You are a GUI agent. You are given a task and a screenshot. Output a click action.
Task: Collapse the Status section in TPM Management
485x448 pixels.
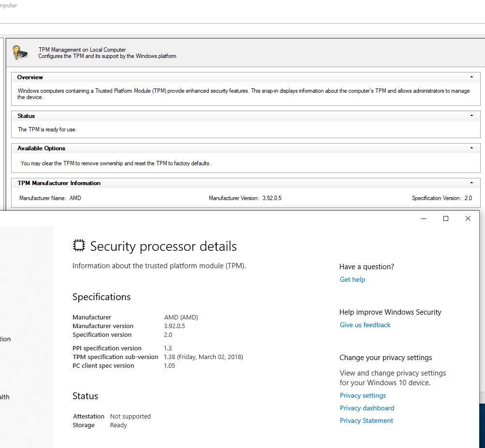click(x=471, y=116)
